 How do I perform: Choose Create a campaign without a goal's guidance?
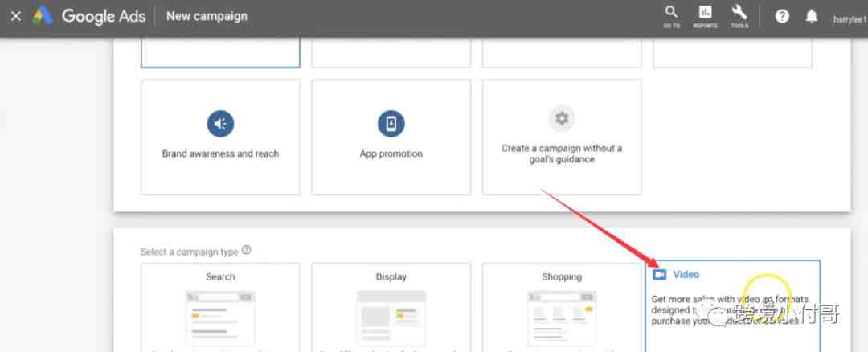[562, 137]
